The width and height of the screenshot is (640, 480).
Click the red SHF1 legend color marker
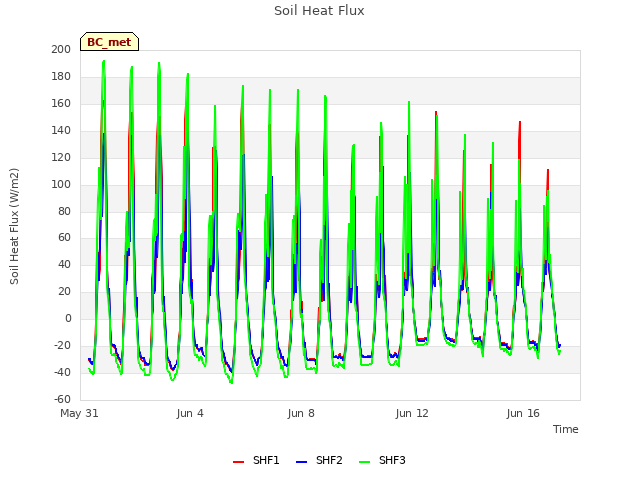238,462
